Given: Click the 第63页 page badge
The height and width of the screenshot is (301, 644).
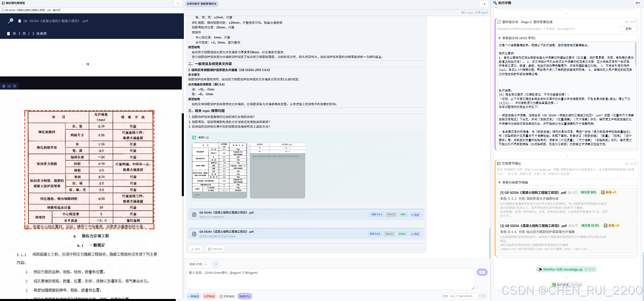Looking at the screenshot, I should (x=389, y=234).
